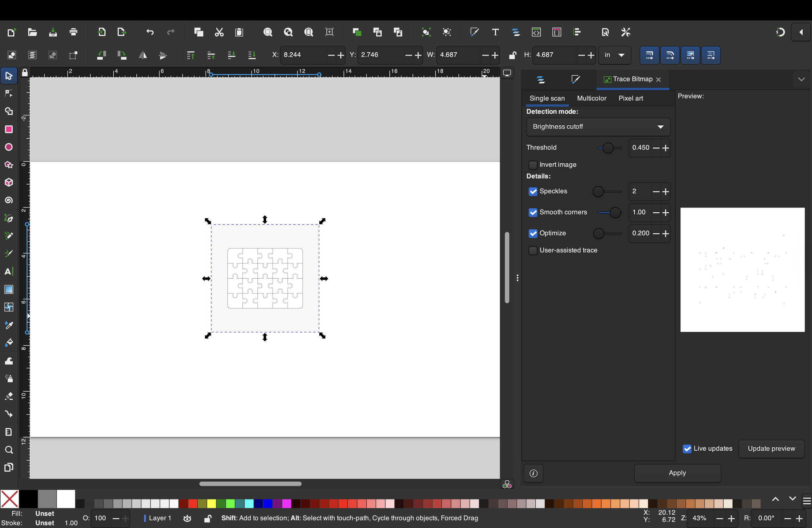Adjust the Threshold slider
The image size is (812, 528).
[x=608, y=148]
